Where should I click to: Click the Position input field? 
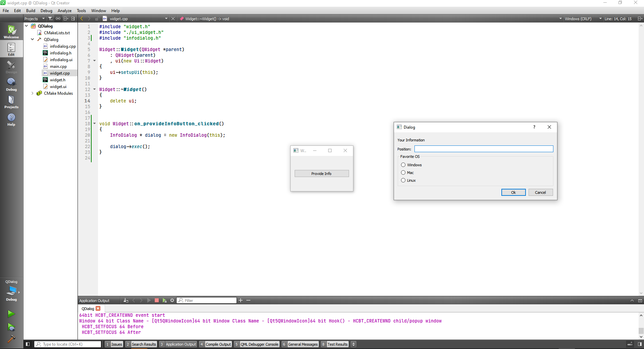[484, 149]
